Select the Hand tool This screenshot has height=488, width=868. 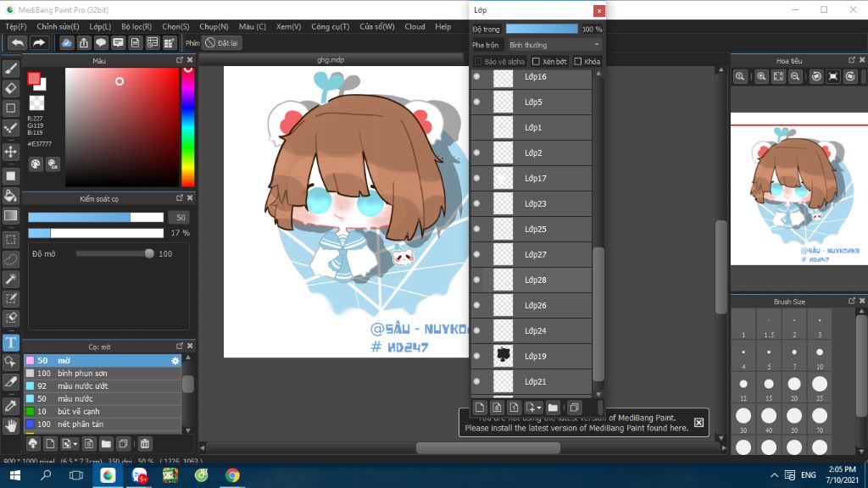coord(10,425)
